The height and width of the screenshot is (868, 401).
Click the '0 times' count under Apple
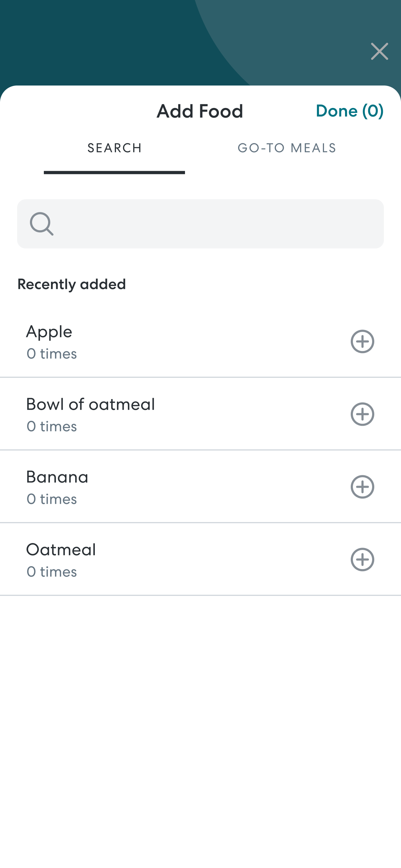[x=52, y=354]
